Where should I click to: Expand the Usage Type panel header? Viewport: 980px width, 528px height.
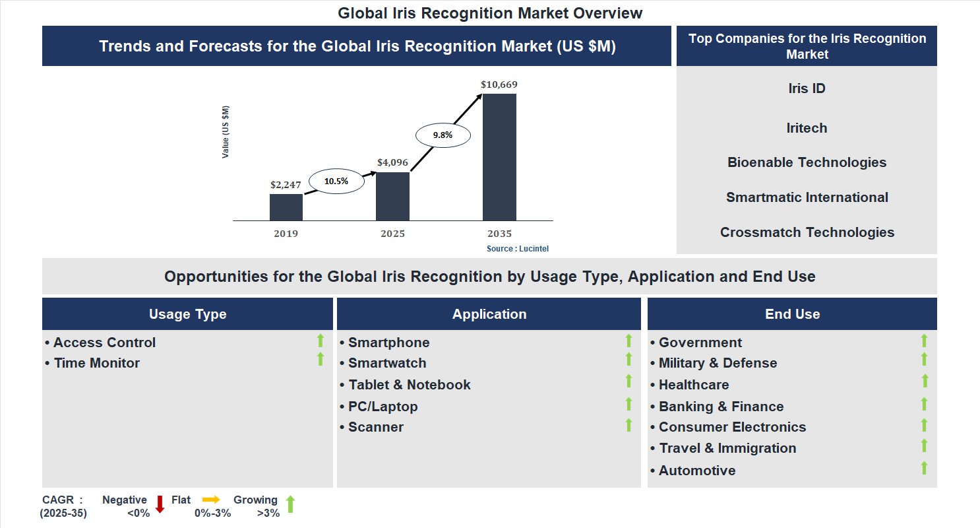[x=187, y=313]
